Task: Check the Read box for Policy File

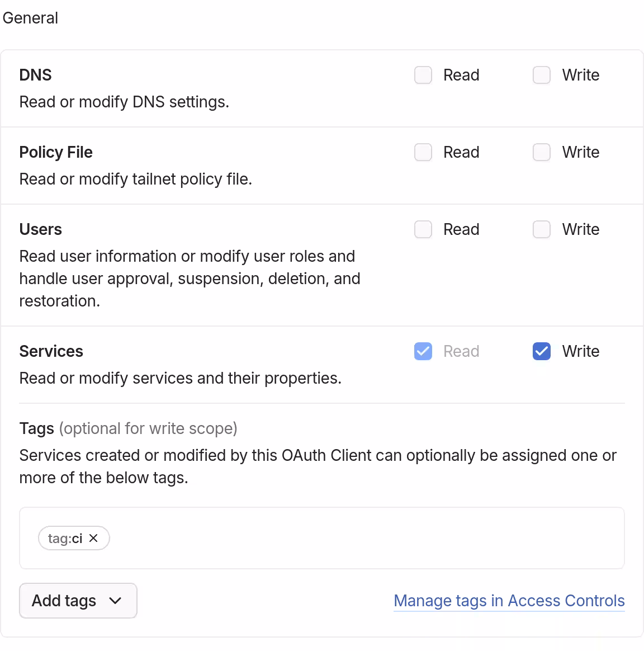Action: [x=423, y=152]
